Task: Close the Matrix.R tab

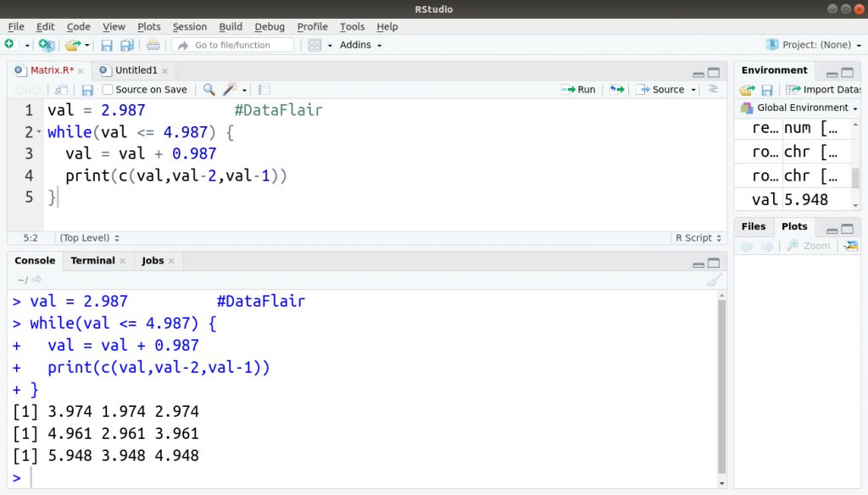Action: click(81, 71)
